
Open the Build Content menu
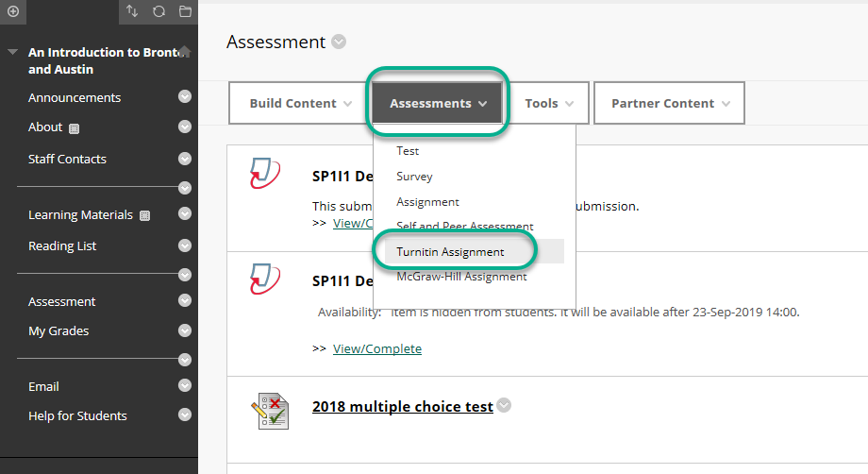(x=300, y=104)
